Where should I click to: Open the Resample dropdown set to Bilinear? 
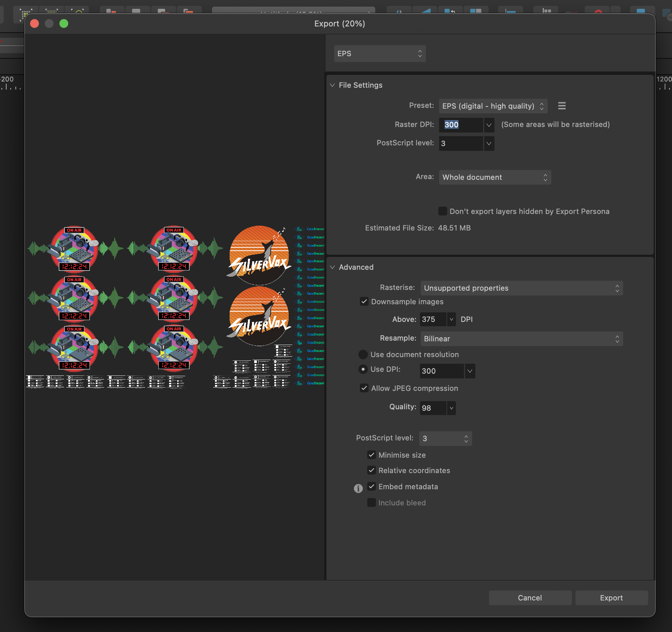pyautogui.click(x=522, y=339)
